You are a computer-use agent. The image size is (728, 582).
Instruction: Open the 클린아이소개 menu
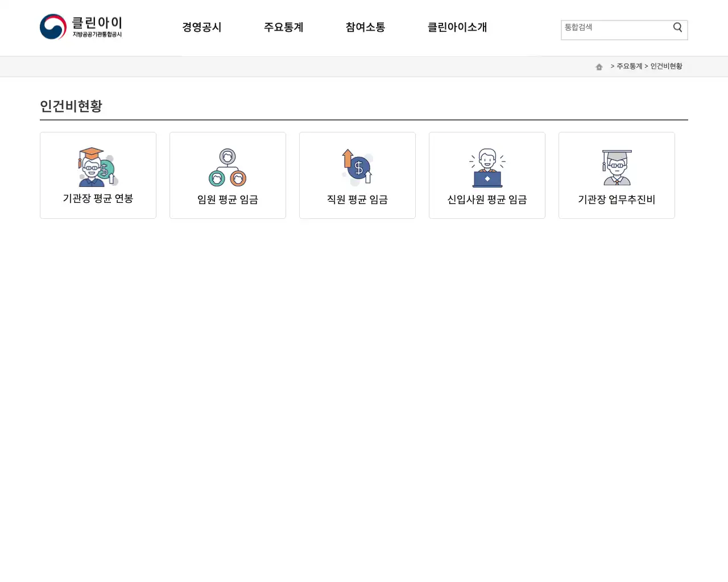pos(457,27)
